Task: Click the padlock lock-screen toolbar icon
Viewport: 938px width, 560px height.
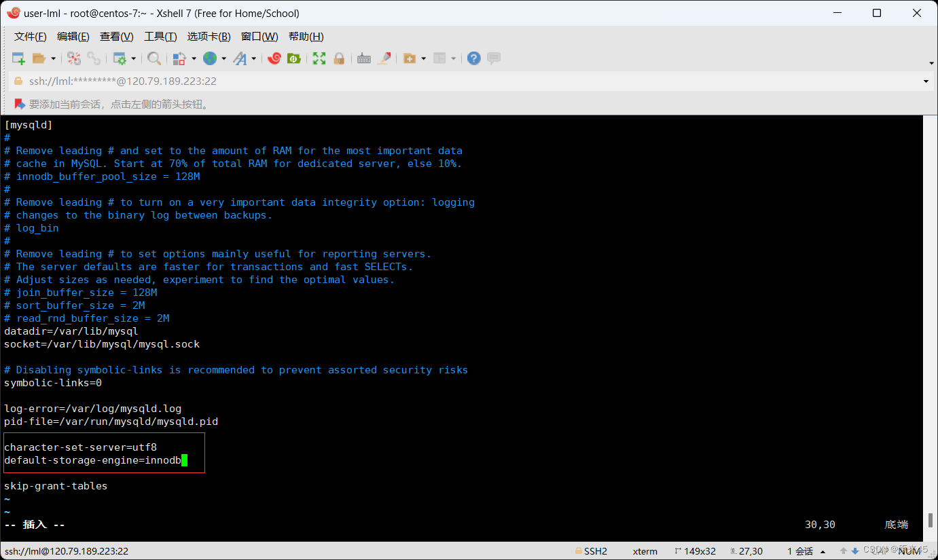Action: click(x=338, y=58)
